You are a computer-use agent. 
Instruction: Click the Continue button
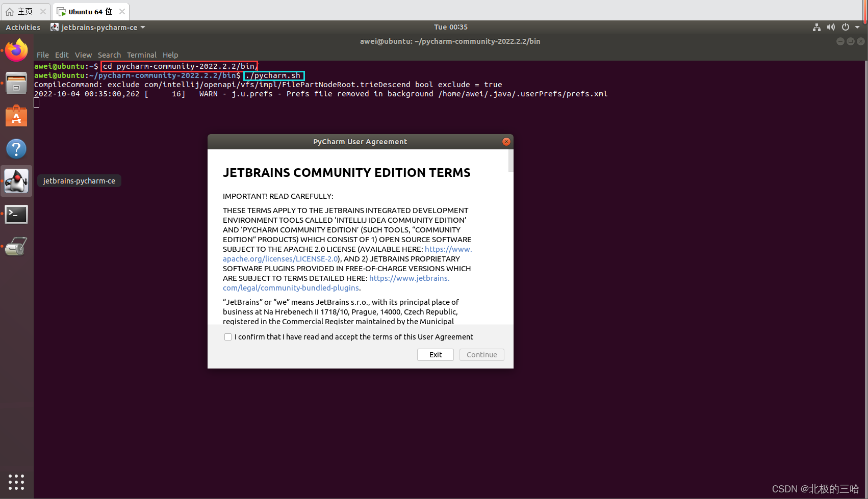(482, 355)
